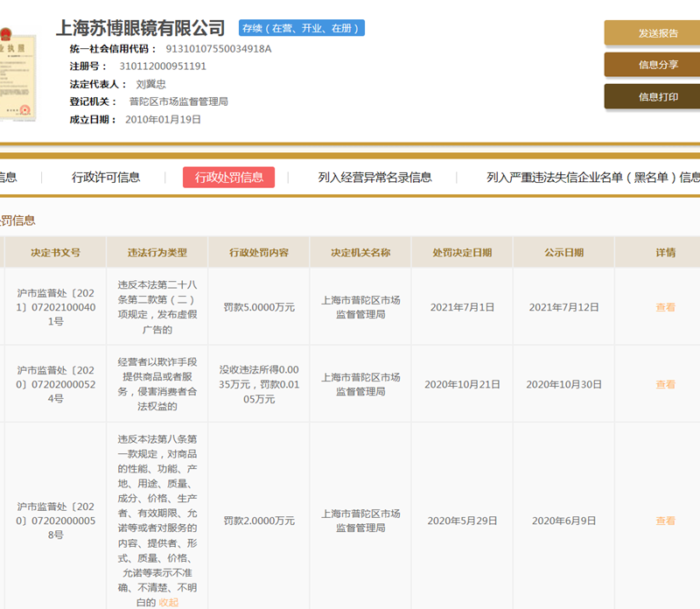The width and height of the screenshot is (700, 609).
Task: View details of penalty dated 2021年7月1日
Action: click(x=665, y=307)
